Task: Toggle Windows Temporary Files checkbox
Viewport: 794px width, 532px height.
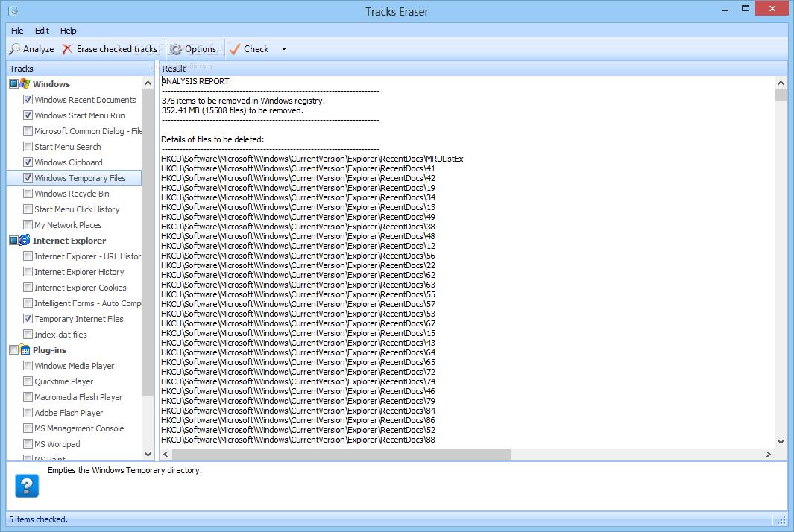Action: [28, 178]
